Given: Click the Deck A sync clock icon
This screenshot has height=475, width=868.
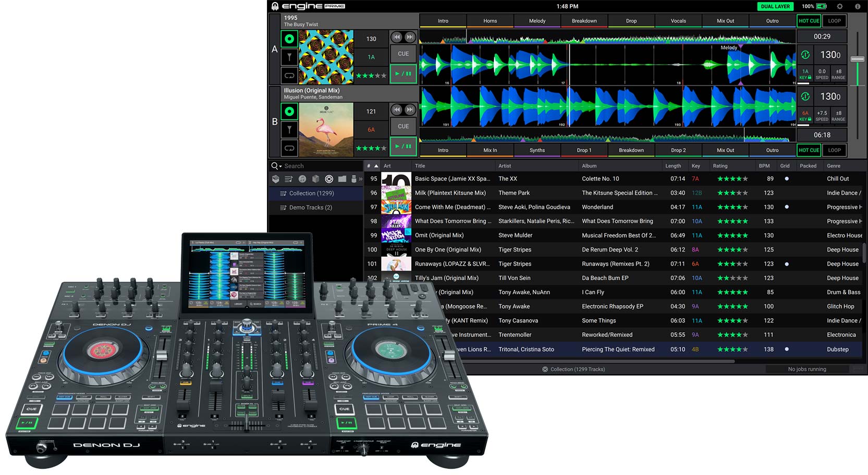Looking at the screenshot, I should (x=805, y=55).
